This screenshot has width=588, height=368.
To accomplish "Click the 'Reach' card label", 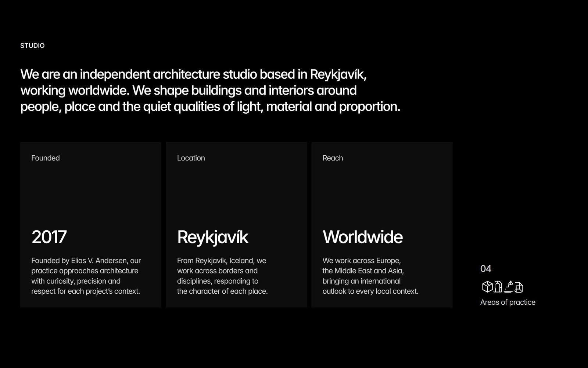I will pyautogui.click(x=333, y=158).
